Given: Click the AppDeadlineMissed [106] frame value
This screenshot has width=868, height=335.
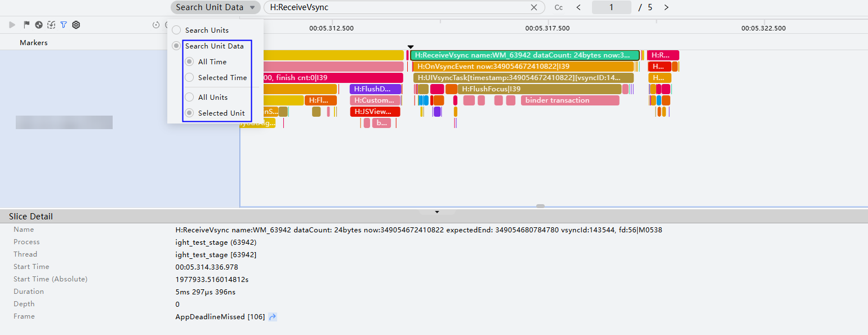Looking at the screenshot, I should (x=220, y=317).
